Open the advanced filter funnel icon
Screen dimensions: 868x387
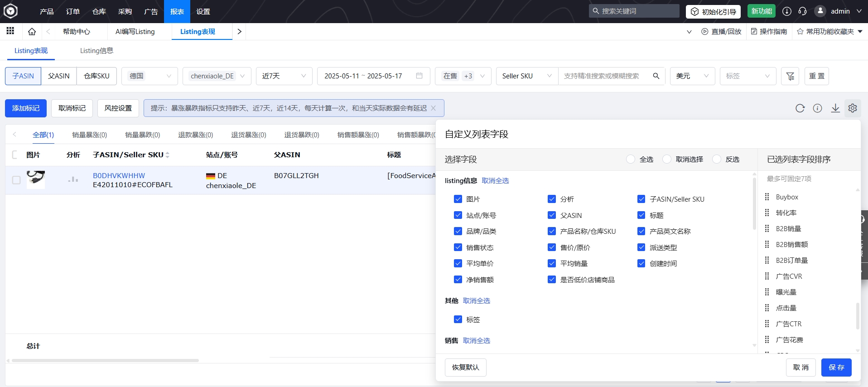(791, 76)
